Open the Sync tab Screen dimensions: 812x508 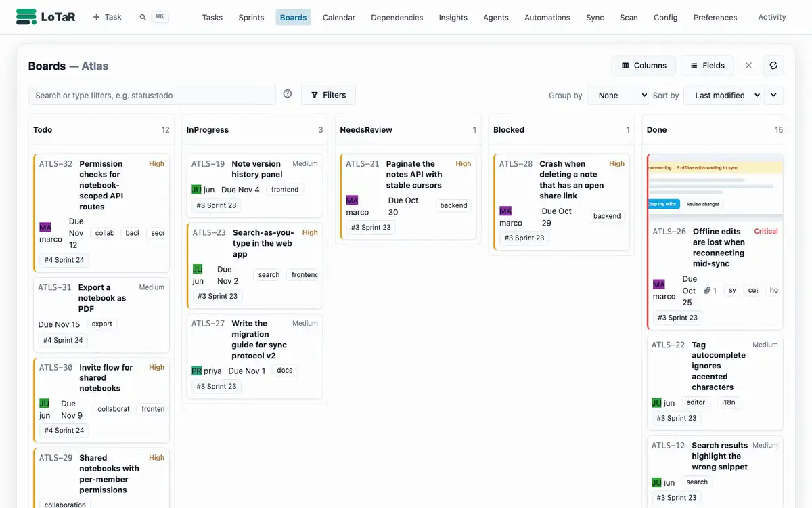(x=595, y=18)
